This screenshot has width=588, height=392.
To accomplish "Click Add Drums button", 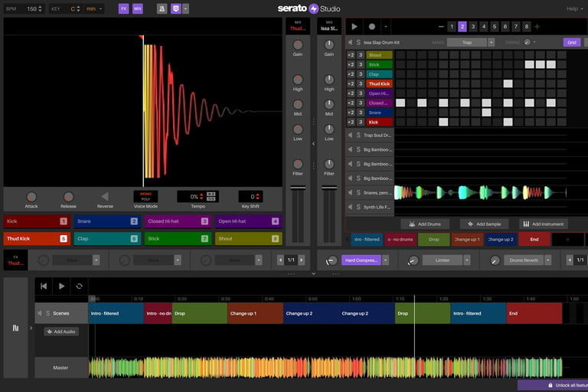I will (425, 224).
